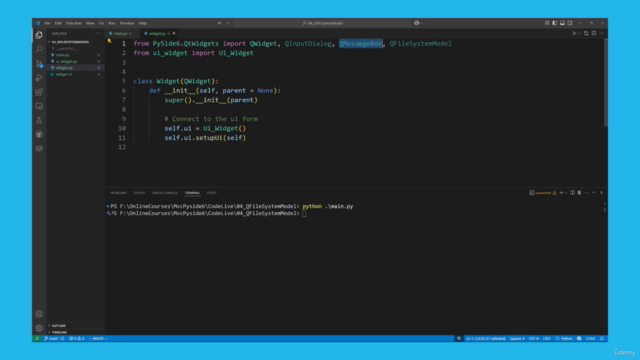Open the run options dropdown arrow
This screenshot has width=640, height=360.
(x=579, y=33)
